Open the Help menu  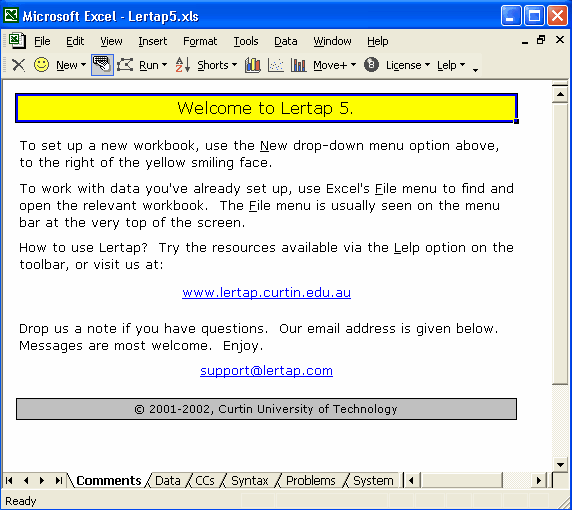pyautogui.click(x=378, y=41)
